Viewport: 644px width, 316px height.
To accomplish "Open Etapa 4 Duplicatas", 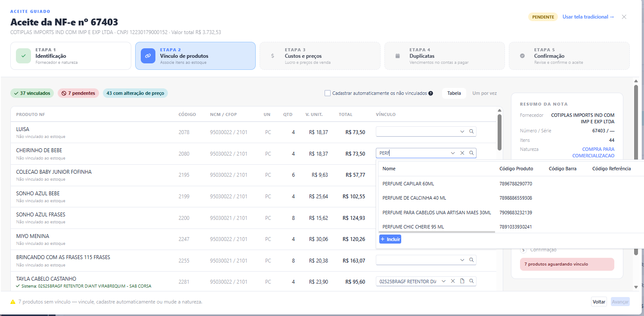I will coord(445,56).
